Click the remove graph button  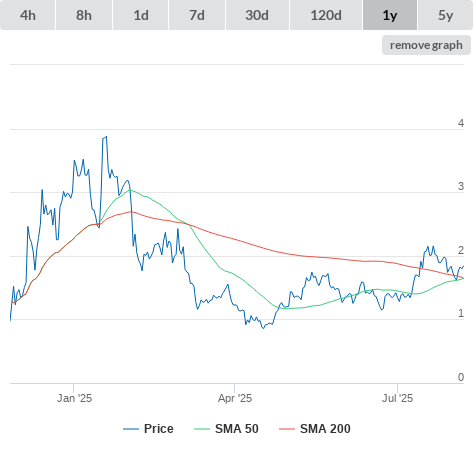pos(426,45)
